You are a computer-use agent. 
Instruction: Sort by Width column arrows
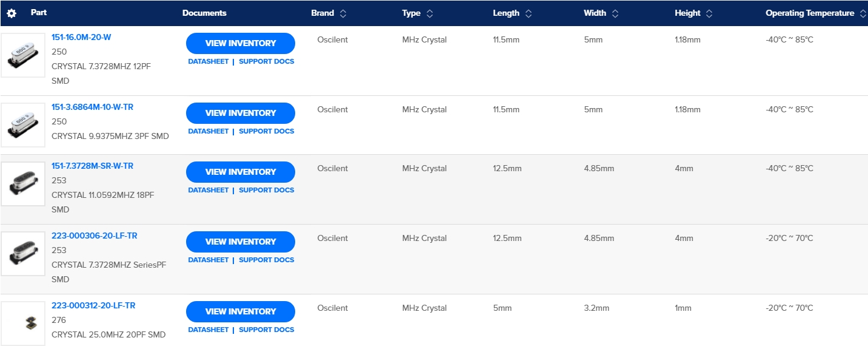tap(615, 13)
